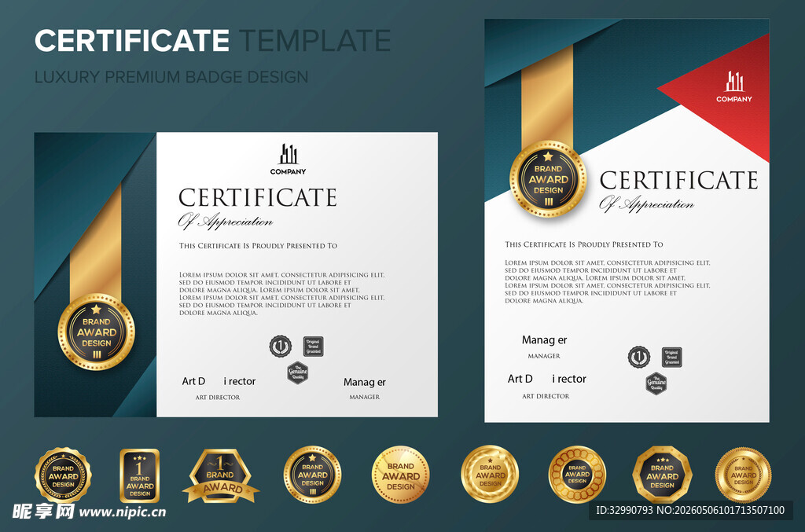Image resolution: width=805 pixels, height=532 pixels.
Task: Click the wreath BRAND AWARD DESIGN badge in bottom row
Action: pos(63,475)
